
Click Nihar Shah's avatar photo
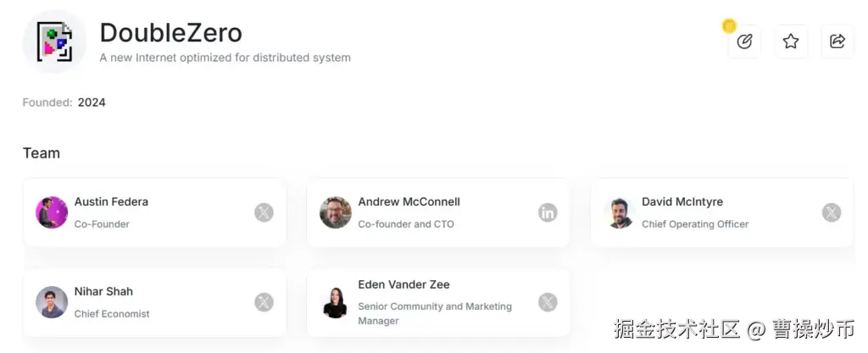[x=52, y=302]
